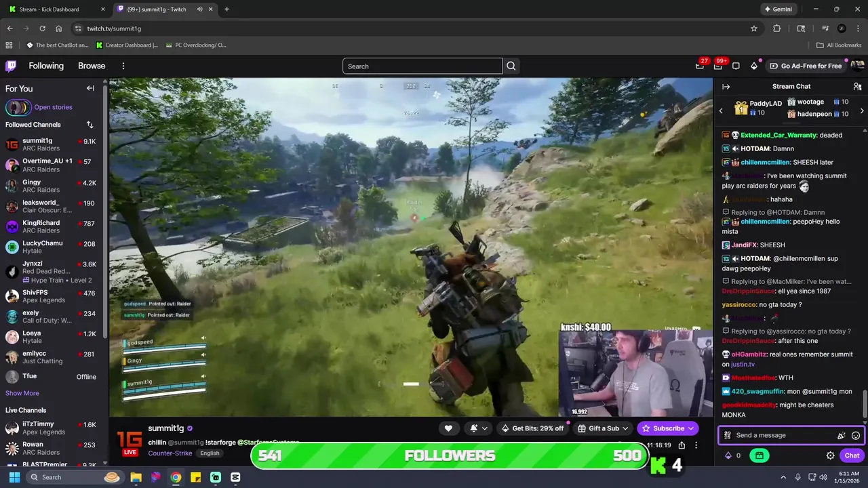
Task: Open the Counter-Strike category link
Action: [170, 453]
